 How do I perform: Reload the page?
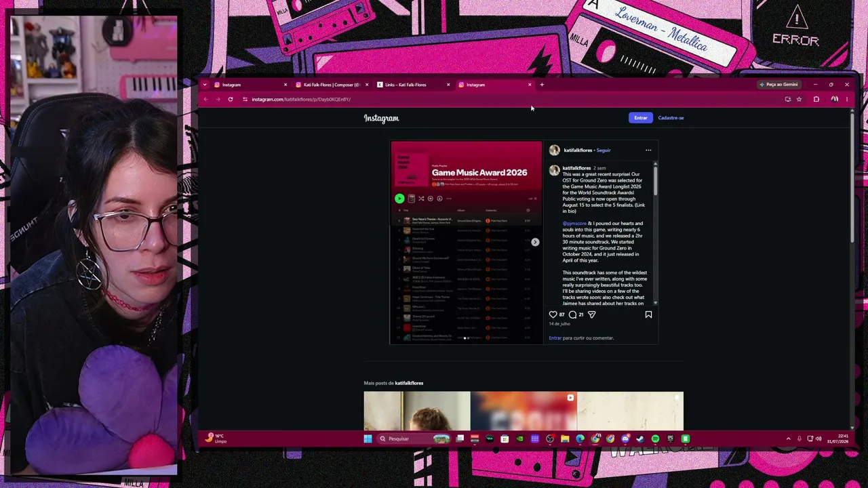click(231, 100)
